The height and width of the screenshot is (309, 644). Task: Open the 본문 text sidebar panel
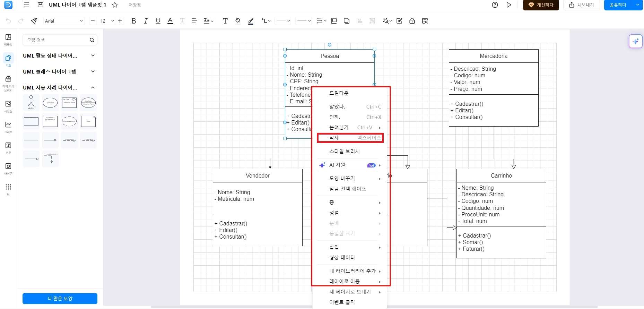click(8, 148)
